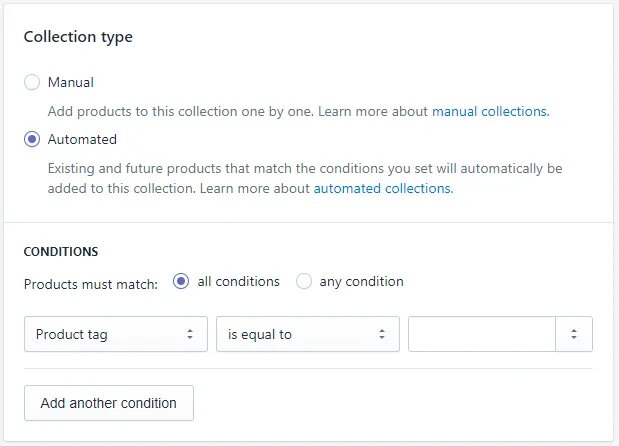Focus the empty condition value text field

click(481, 335)
